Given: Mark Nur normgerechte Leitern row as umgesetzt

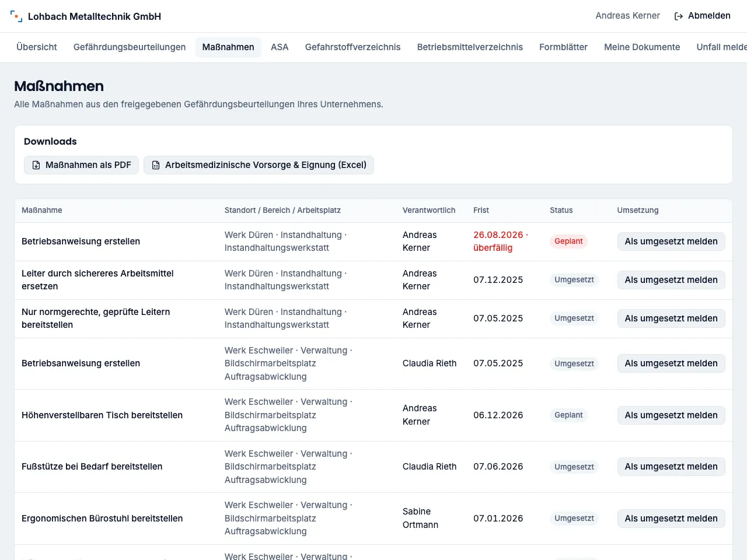Looking at the screenshot, I should 671,318.
